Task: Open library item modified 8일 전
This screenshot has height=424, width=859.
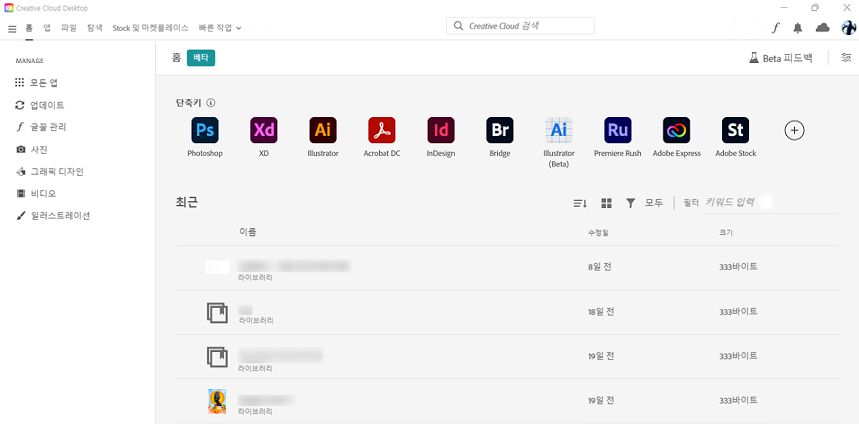Action: tap(507, 268)
